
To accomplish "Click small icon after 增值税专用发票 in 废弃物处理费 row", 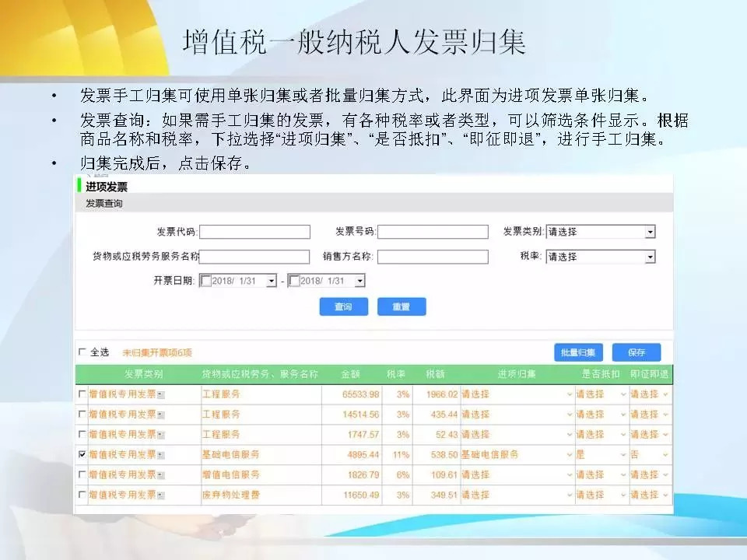I will coord(161,495).
